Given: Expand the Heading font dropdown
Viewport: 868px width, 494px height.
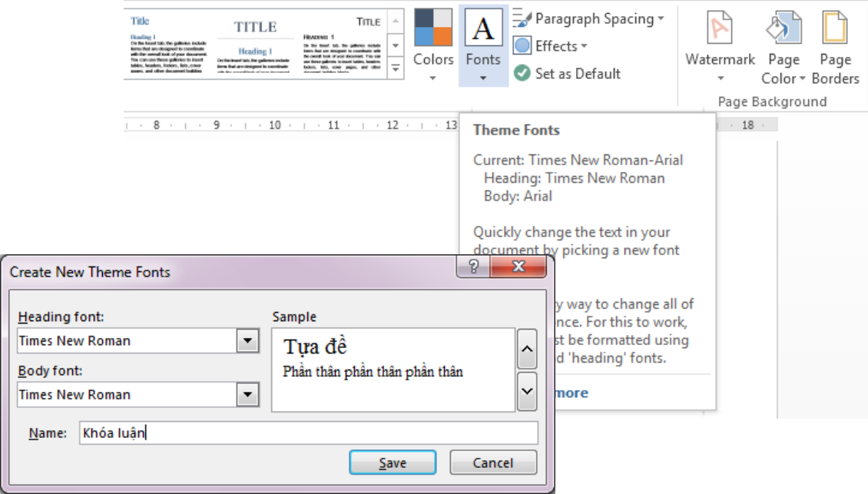Looking at the screenshot, I should point(247,340).
